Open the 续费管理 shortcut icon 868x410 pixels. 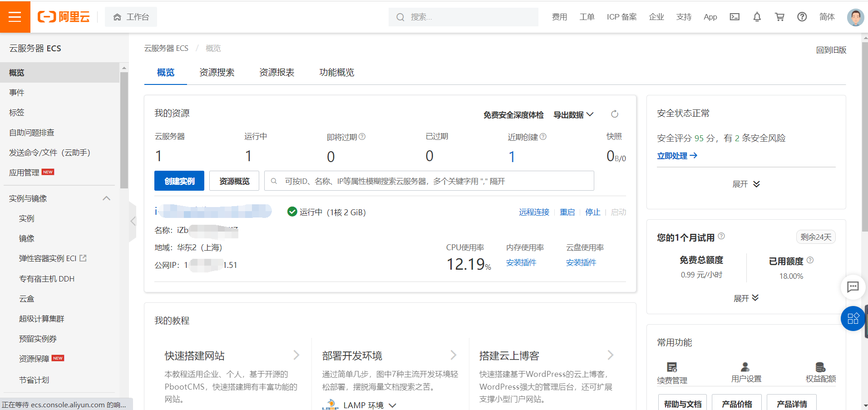click(x=672, y=367)
